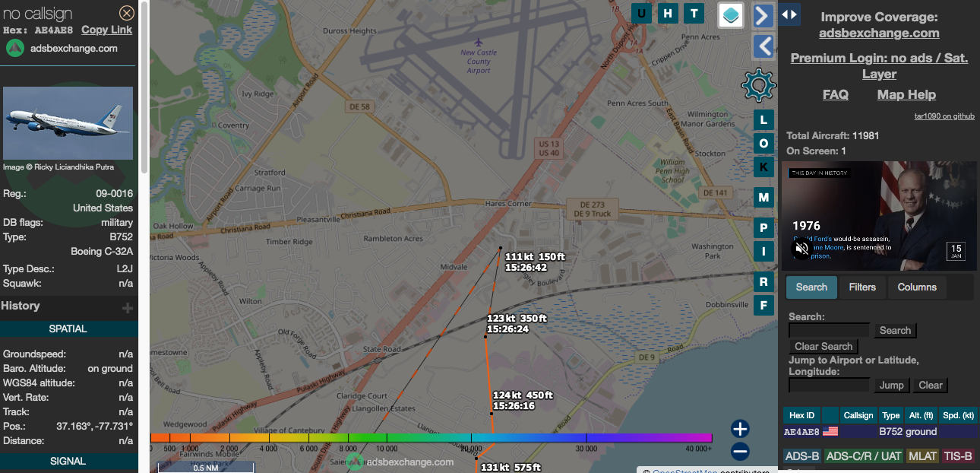This screenshot has height=473, width=980.
Task: Click the MLAT source legend label
Action: pyautogui.click(x=923, y=456)
